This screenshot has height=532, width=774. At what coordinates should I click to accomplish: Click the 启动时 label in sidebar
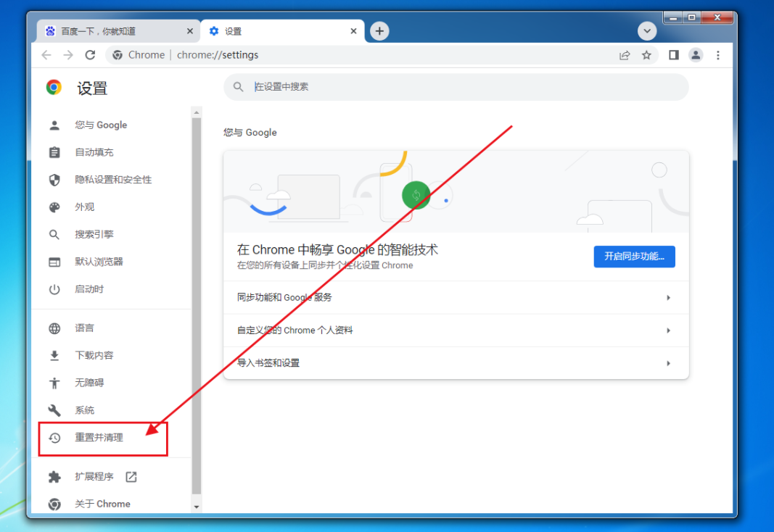tap(89, 289)
